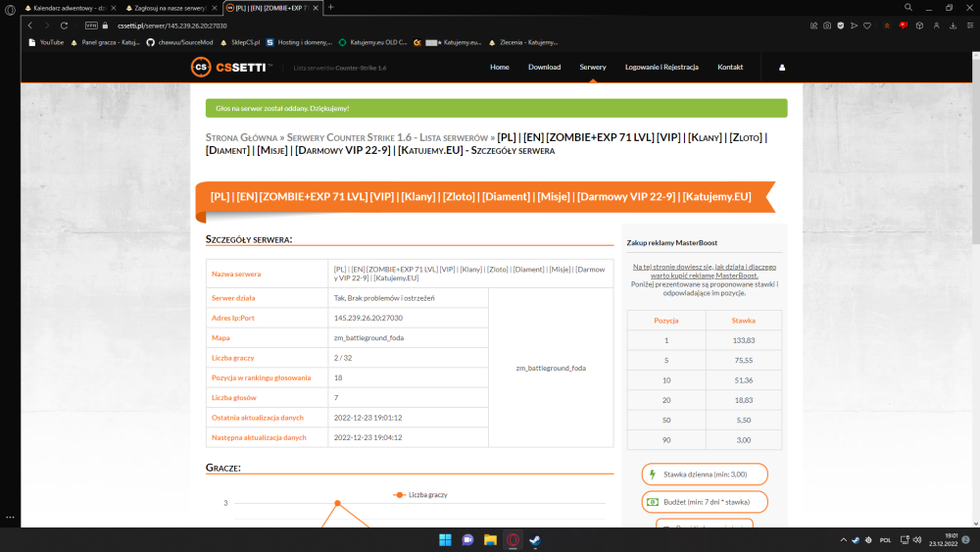Open the tab search magnifier icon
The height and width of the screenshot is (552, 980).
[908, 8]
